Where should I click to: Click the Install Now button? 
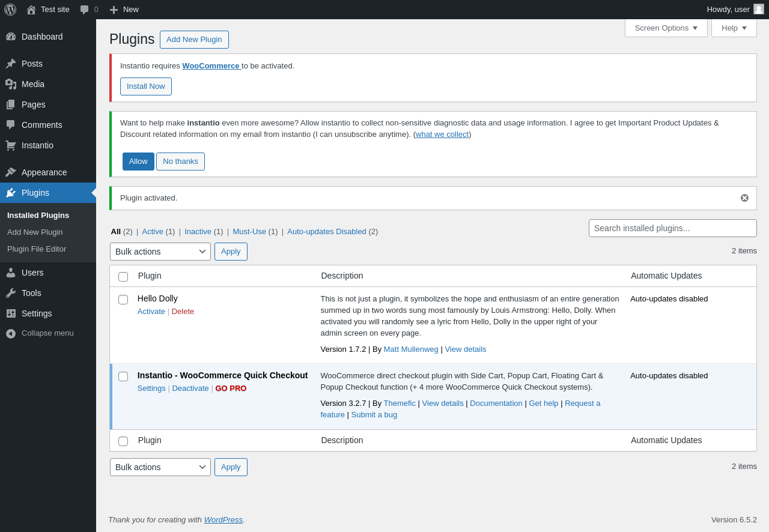[x=146, y=86]
